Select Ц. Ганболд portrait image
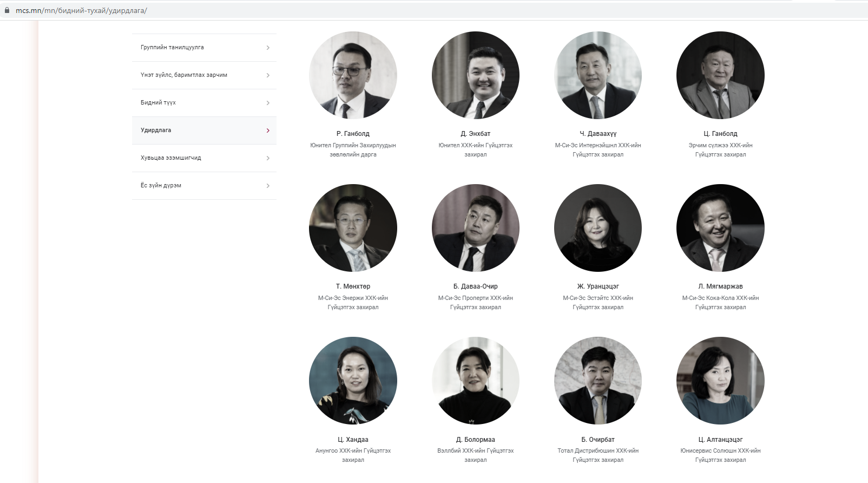 (720, 75)
